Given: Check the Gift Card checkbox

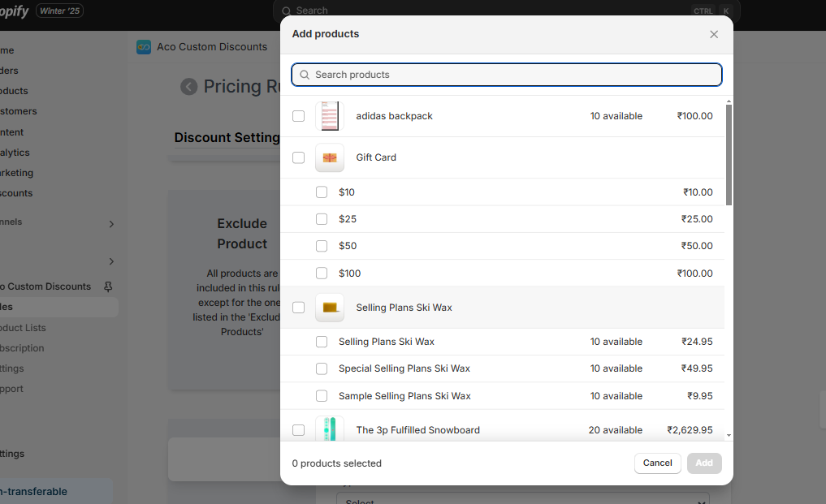Looking at the screenshot, I should [299, 157].
